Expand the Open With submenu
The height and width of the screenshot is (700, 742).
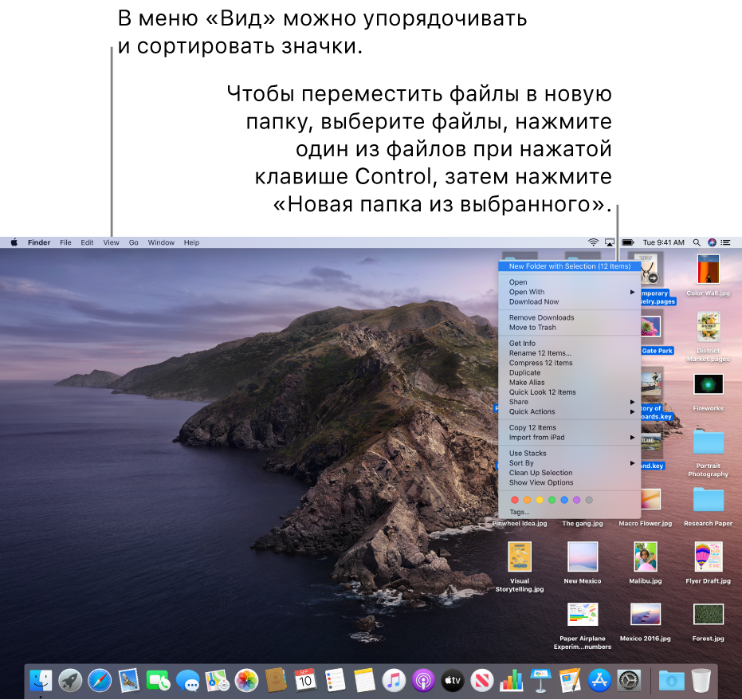pyautogui.click(x=569, y=292)
